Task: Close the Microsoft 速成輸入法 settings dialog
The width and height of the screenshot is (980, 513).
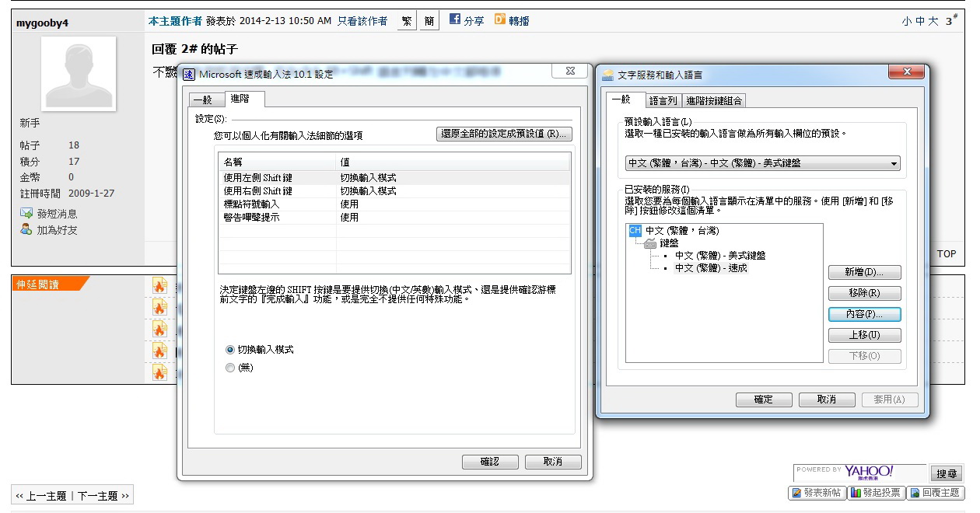Action: 570,71
